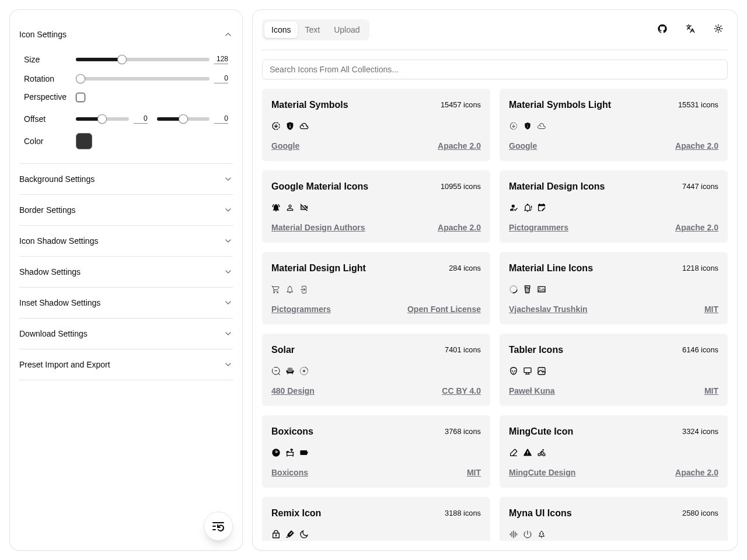
Task: Expand Icon Shadow Settings section
Action: (x=126, y=241)
